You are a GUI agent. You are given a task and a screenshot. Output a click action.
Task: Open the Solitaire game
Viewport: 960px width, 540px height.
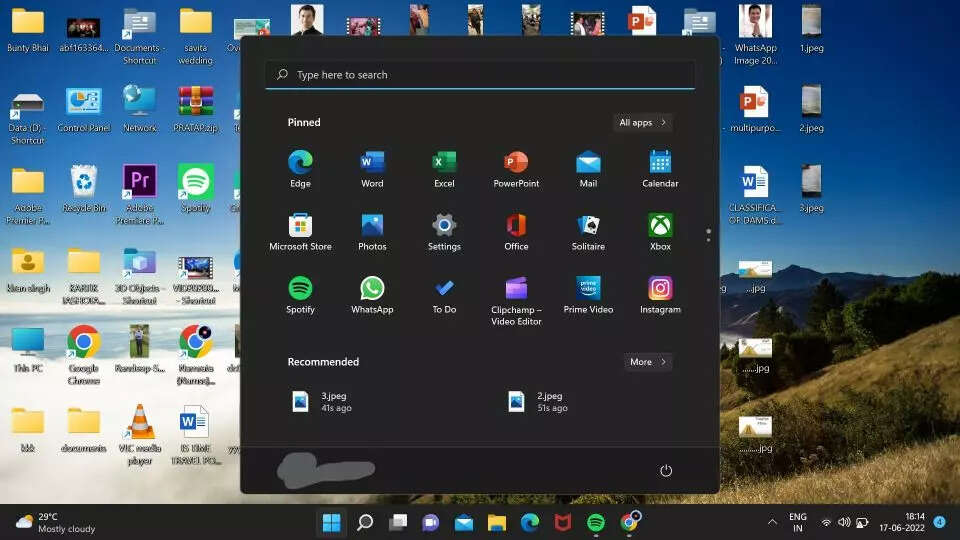(588, 232)
